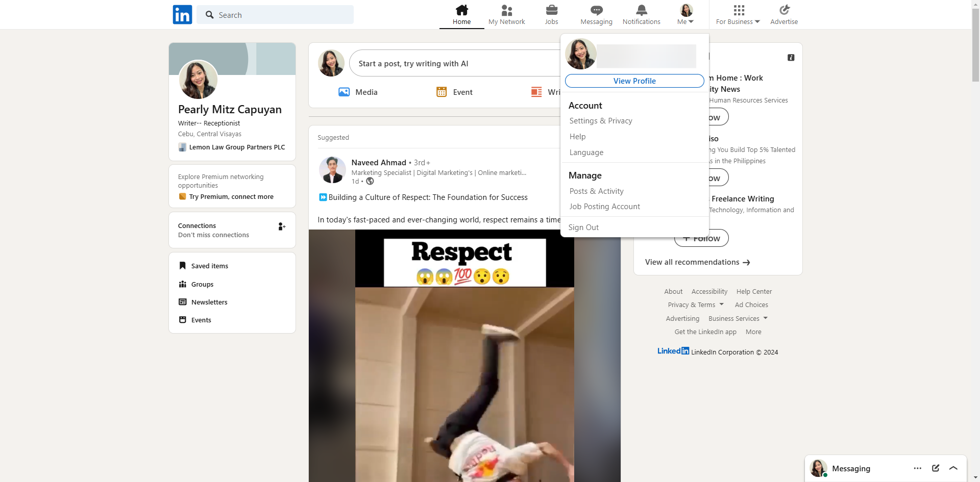The image size is (980, 482).
Task: Open the Messaging speech bubble icon
Action: point(596,10)
